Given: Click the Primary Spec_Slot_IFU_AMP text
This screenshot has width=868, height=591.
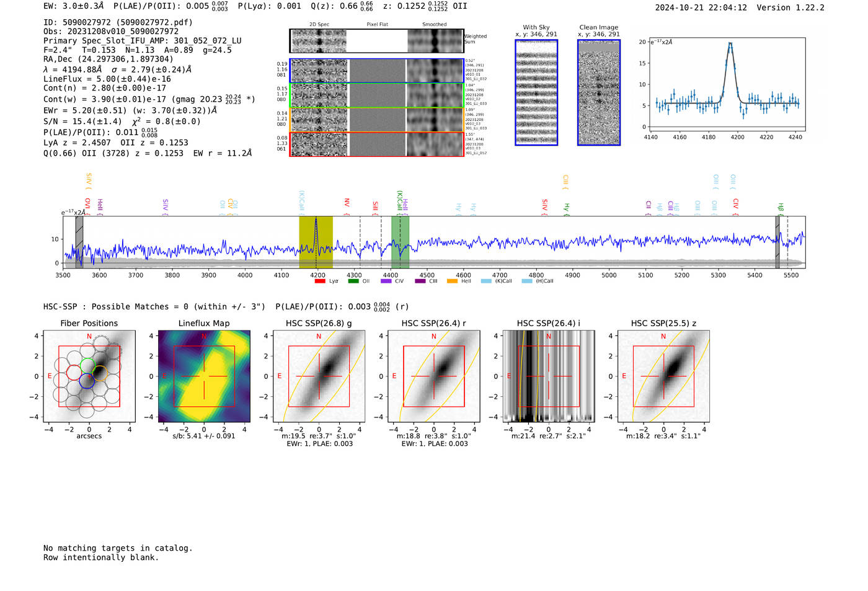Looking at the screenshot, I should tap(143, 41).
